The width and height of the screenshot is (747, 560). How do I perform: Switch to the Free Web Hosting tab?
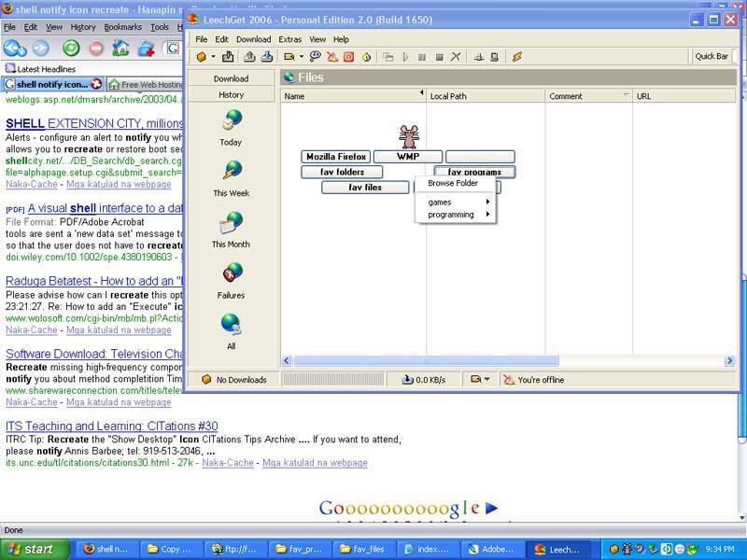click(146, 84)
